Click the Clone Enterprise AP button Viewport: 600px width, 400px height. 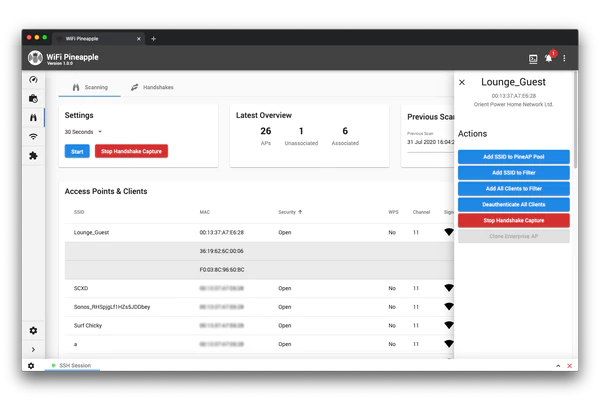pyautogui.click(x=514, y=236)
